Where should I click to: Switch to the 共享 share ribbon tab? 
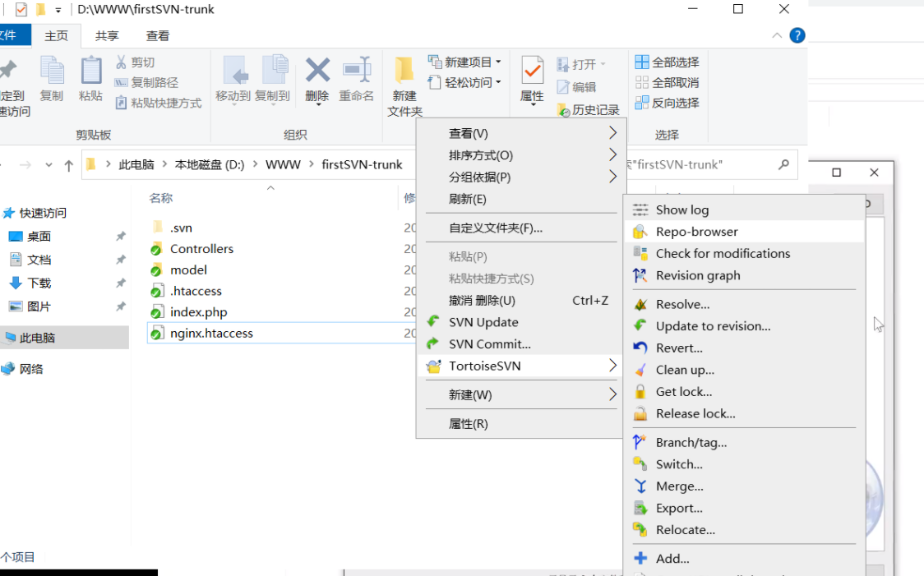[x=107, y=36]
